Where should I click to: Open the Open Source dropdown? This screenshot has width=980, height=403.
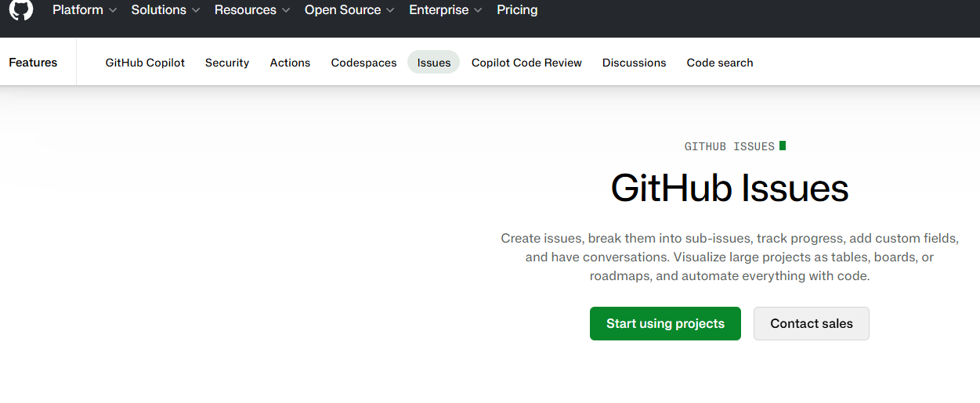tap(349, 10)
